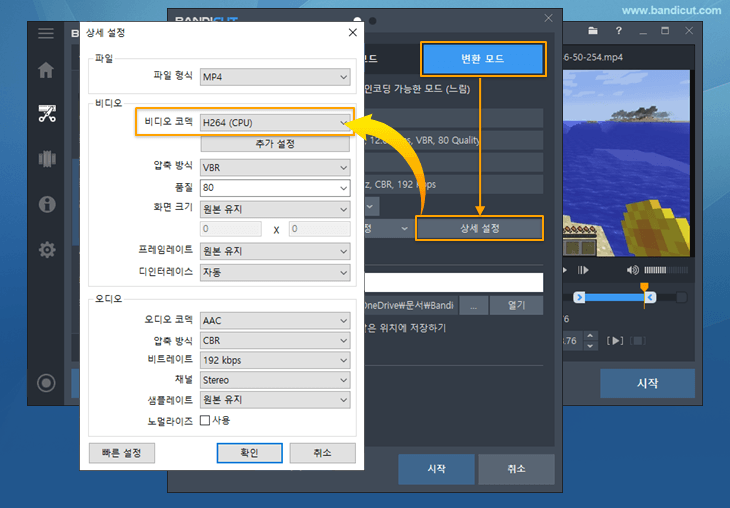
Task: Play the selected segment bracket button
Action: (615, 341)
